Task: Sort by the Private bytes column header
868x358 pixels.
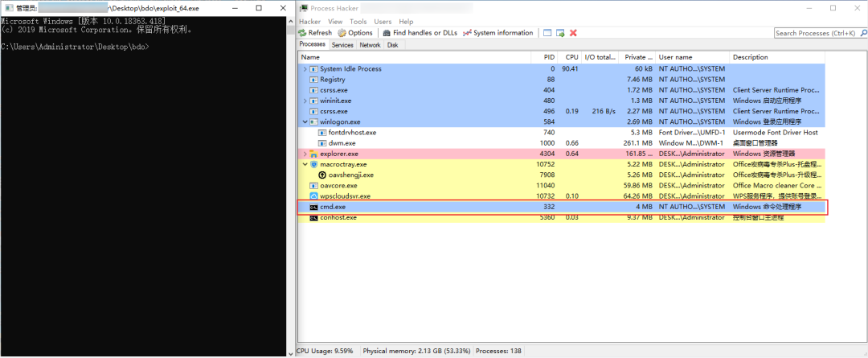Action: coord(637,57)
